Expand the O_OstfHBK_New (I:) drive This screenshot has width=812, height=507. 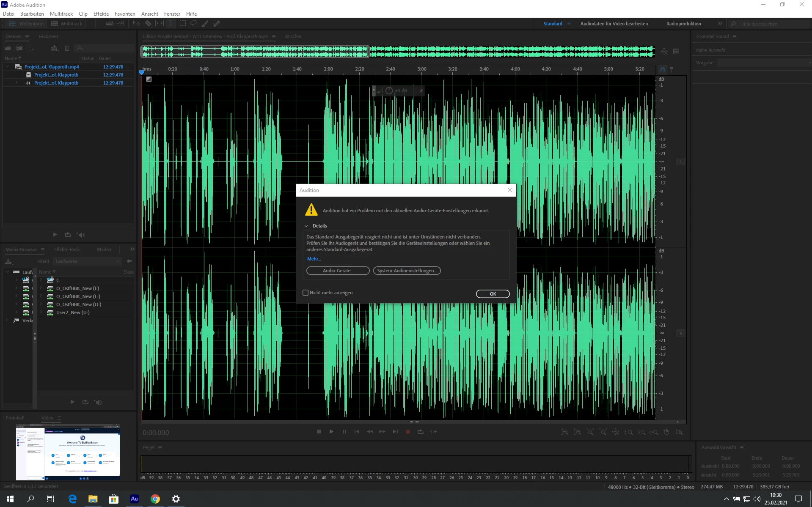coord(41,288)
